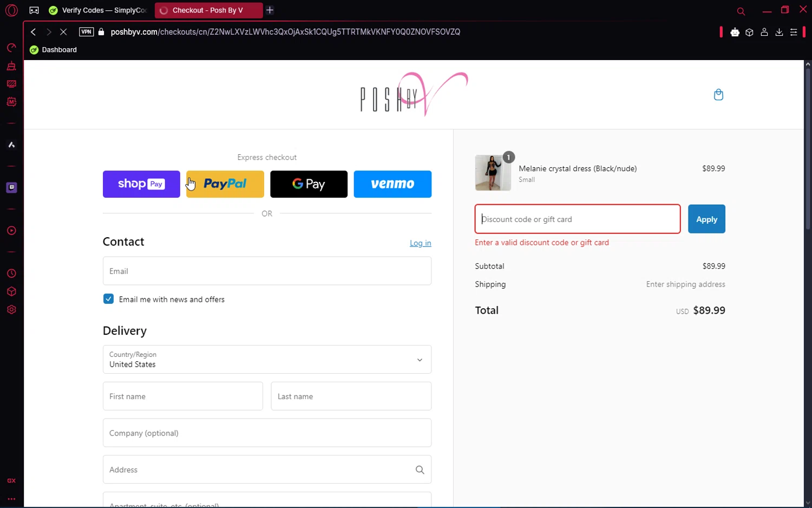Click the search tabs magnifier icon
Screen dimensions: 812x508
click(741, 11)
